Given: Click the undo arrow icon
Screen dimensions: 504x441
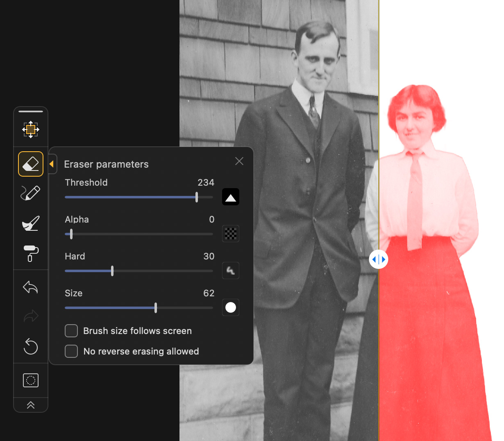Looking at the screenshot, I should [31, 287].
